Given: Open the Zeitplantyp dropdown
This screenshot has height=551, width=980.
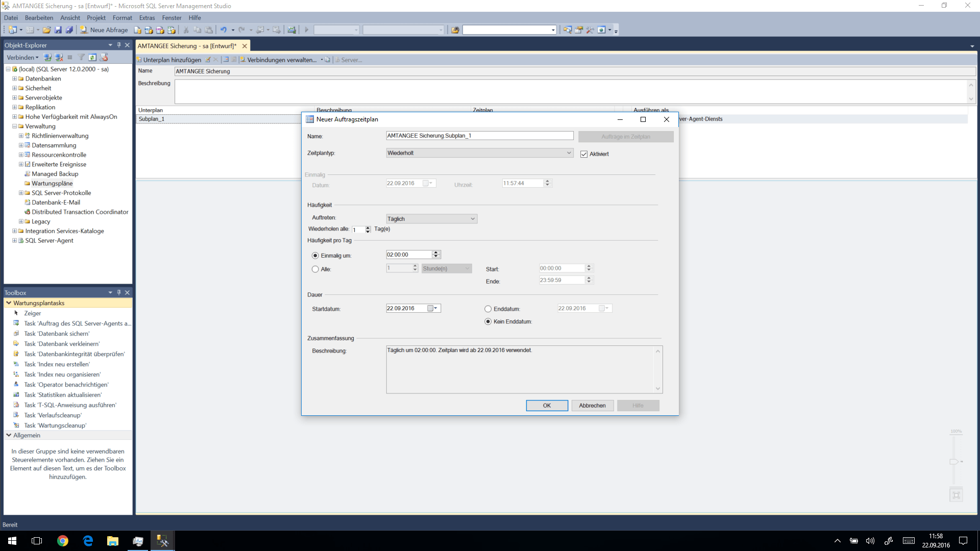Looking at the screenshot, I should [569, 153].
